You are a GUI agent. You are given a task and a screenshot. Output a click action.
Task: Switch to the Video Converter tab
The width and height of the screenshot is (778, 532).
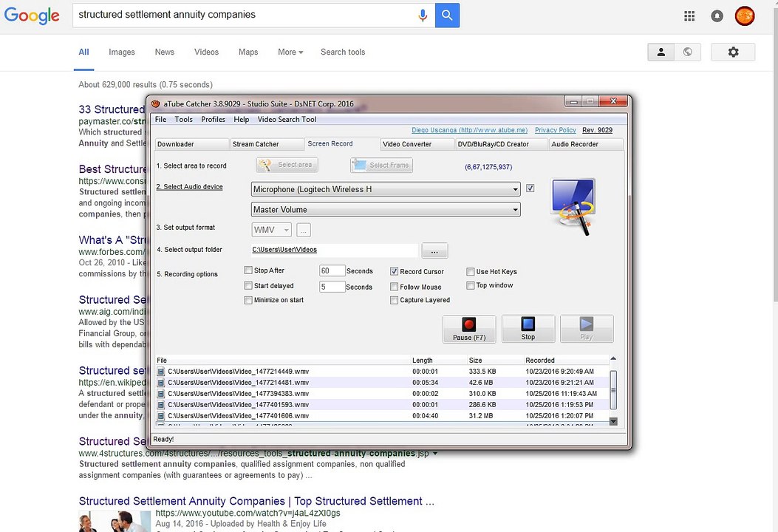(417, 144)
